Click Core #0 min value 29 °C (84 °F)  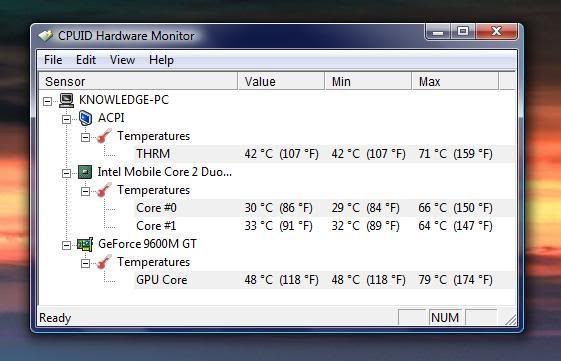point(365,208)
